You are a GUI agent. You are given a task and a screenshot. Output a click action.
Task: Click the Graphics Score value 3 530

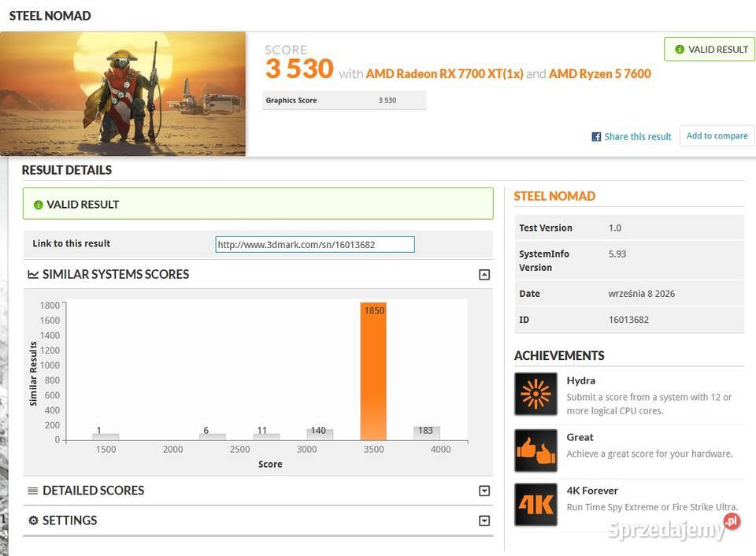(x=387, y=100)
